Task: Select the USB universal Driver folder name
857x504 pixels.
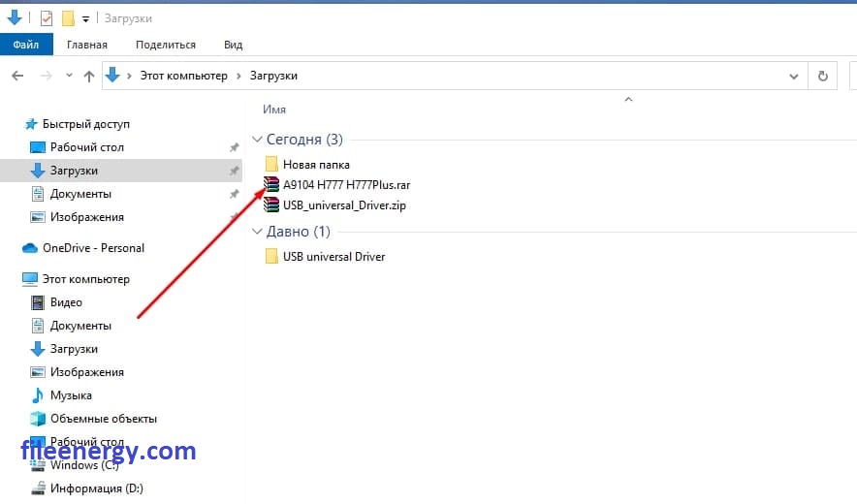Action: (333, 257)
